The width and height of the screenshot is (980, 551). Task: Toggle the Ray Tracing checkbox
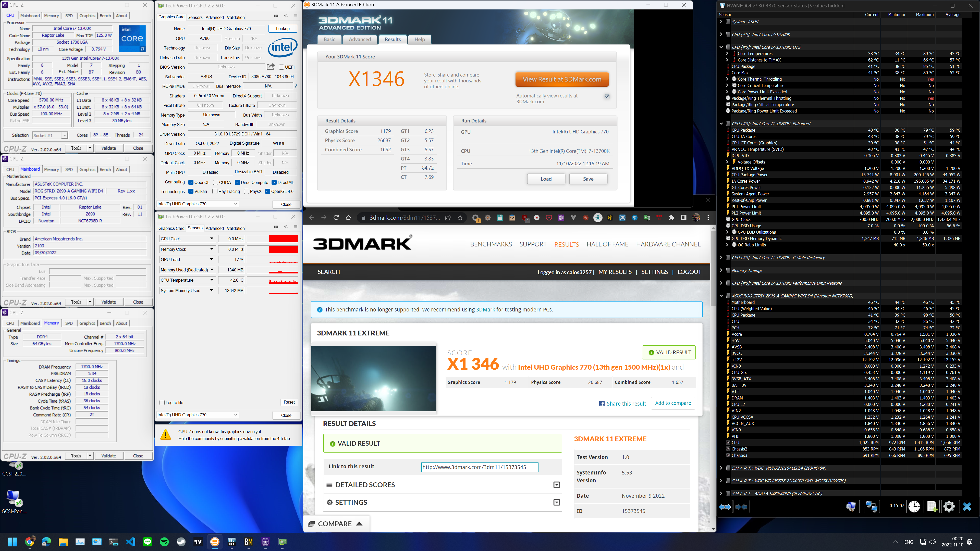pos(215,191)
